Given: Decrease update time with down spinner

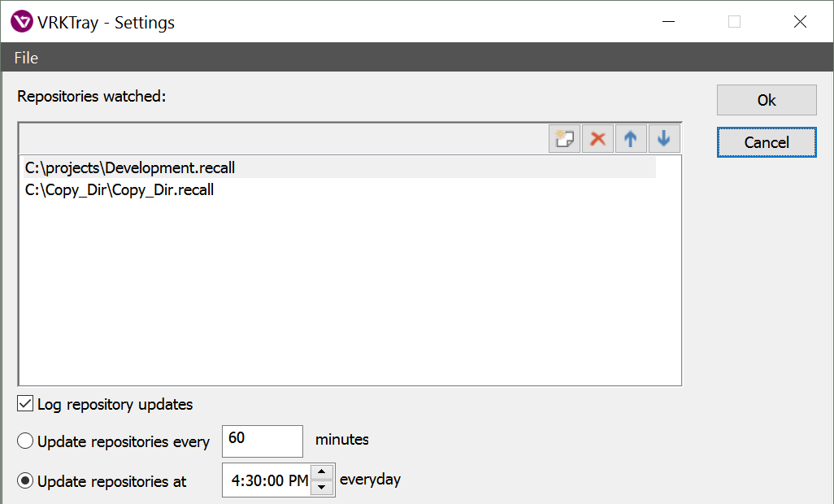Looking at the screenshot, I should [322, 488].
